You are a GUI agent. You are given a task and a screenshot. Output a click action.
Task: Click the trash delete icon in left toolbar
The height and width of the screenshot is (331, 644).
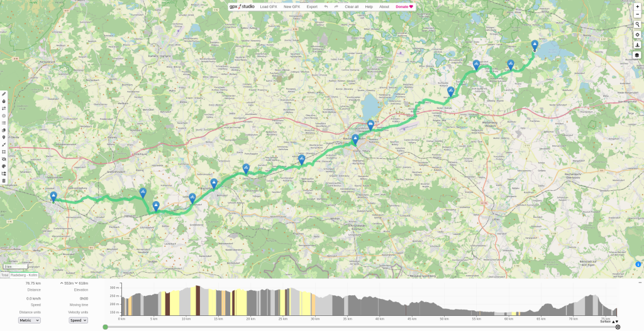coord(4,181)
